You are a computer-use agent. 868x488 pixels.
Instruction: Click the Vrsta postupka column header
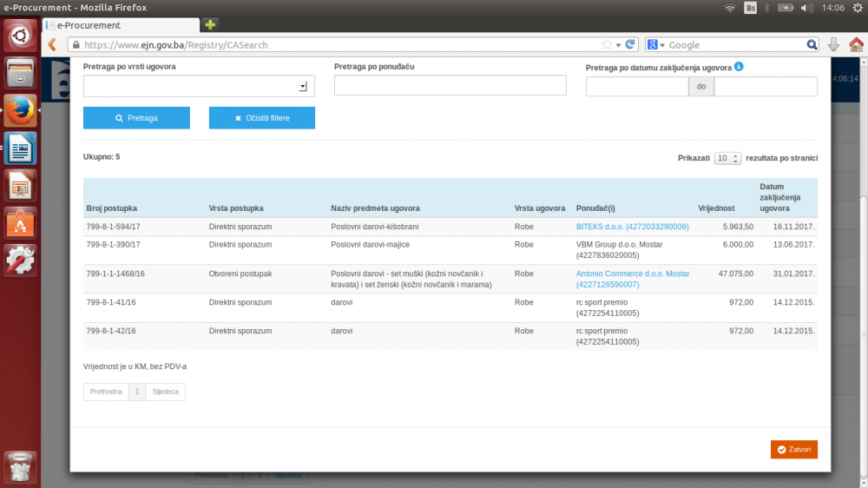click(236, 208)
